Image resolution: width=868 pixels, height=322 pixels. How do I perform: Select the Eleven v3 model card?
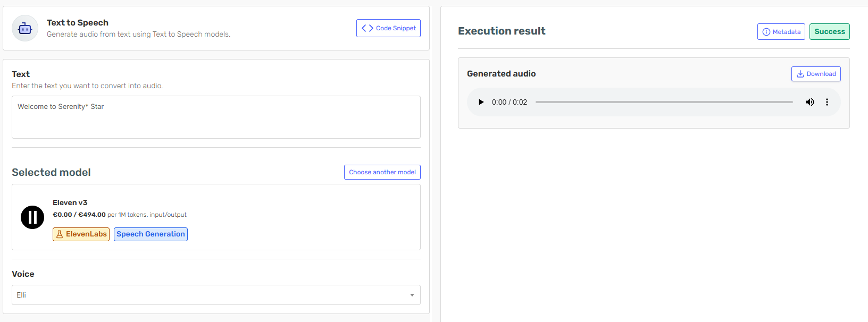click(x=216, y=217)
